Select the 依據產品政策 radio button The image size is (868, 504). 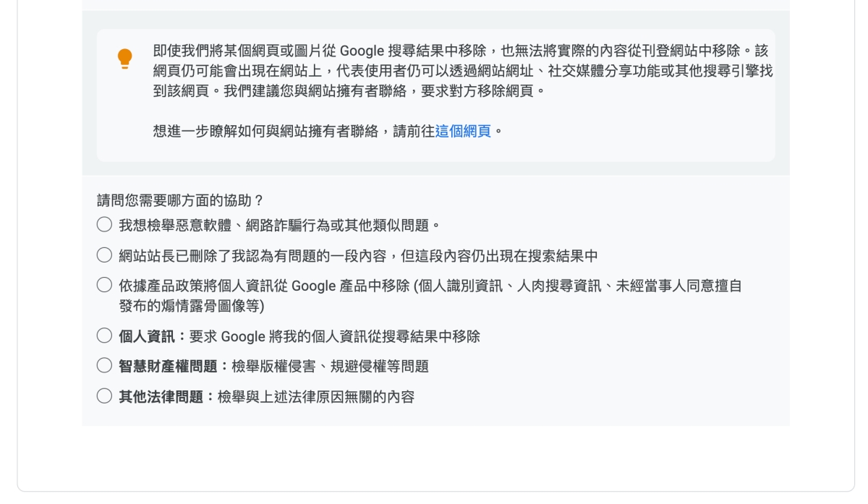104,286
